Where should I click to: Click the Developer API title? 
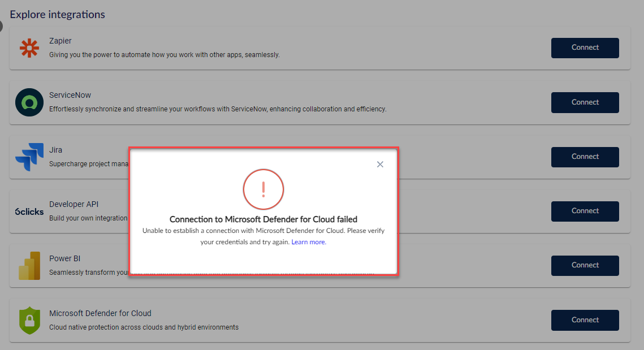point(74,204)
